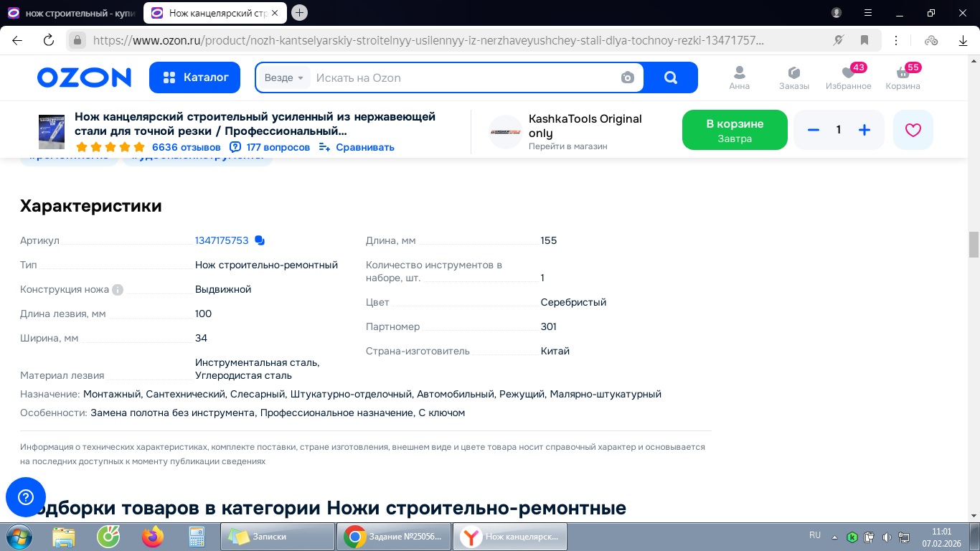Click info icon beside Конструкция ножа
980x551 pixels.
click(x=118, y=290)
